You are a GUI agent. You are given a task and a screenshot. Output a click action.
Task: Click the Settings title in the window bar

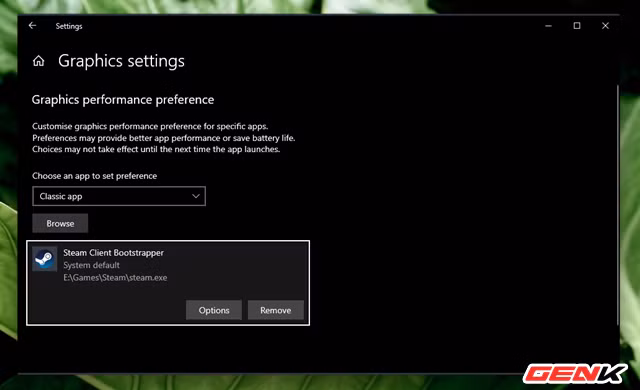coord(69,26)
